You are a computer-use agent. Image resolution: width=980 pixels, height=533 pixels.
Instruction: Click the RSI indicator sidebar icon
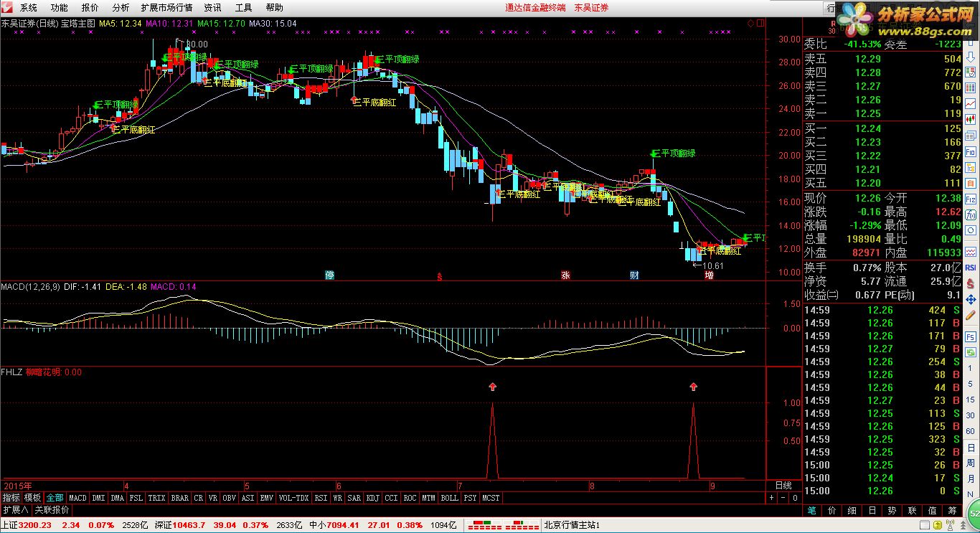(971, 267)
